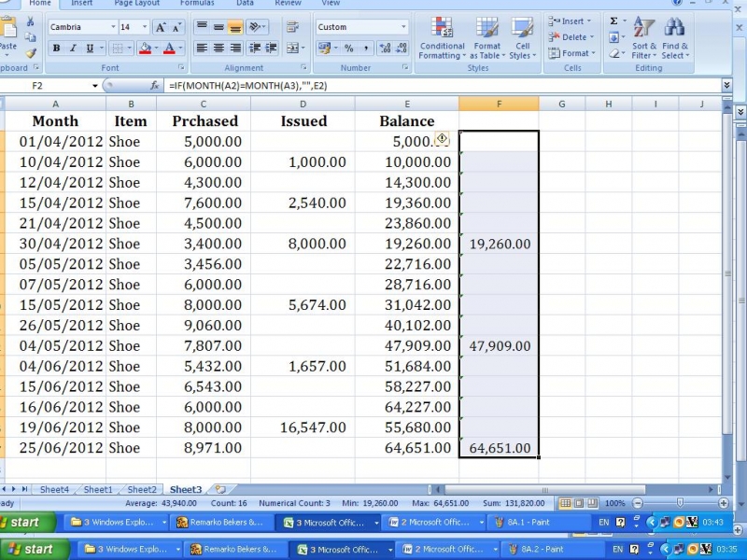Click the Format Painter brush icon
Image resolution: width=747 pixels, height=560 pixels.
point(31,53)
